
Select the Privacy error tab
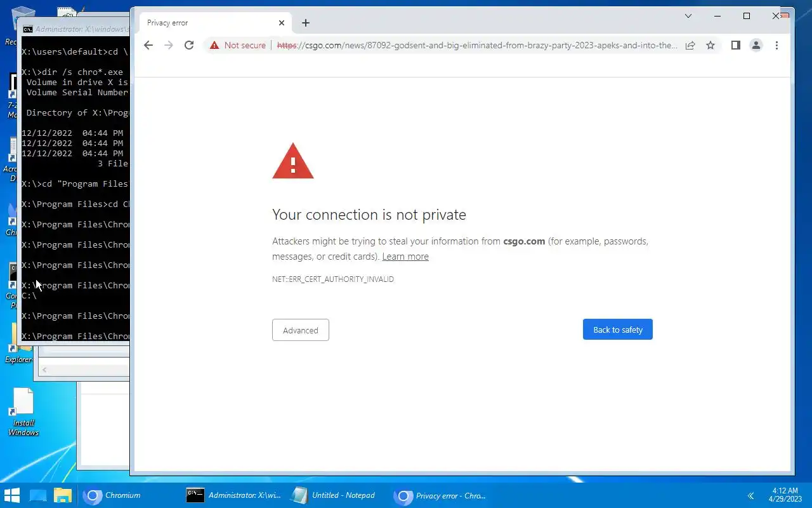(x=216, y=23)
